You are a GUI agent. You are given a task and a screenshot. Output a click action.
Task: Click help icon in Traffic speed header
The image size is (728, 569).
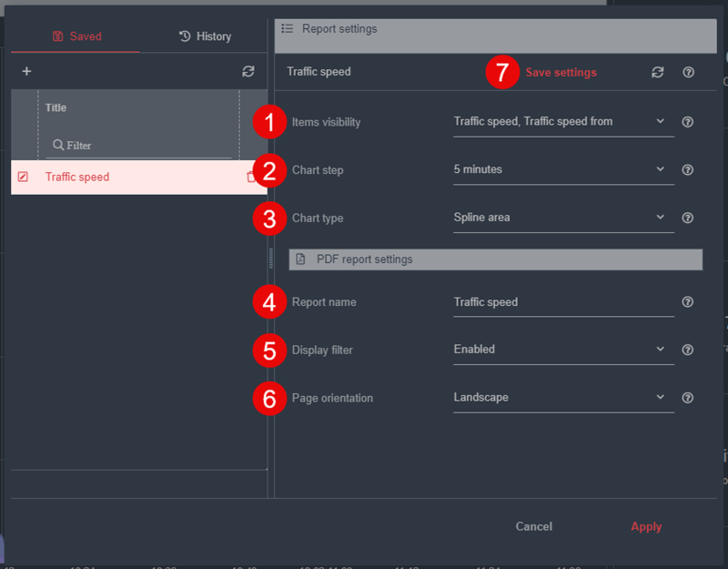tap(688, 72)
